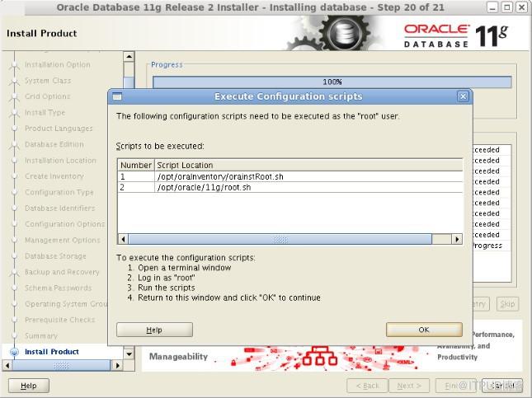Select the Schema Passwords step
Image resolution: width=532 pixels, height=398 pixels.
tap(59, 288)
